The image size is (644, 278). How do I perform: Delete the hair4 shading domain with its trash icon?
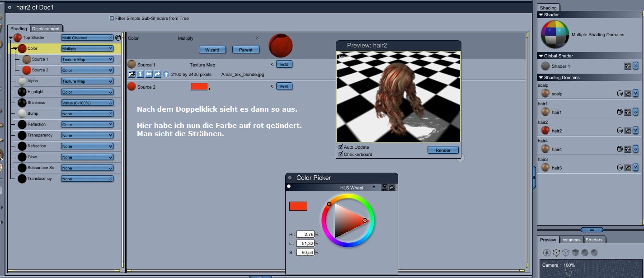pyautogui.click(x=620, y=149)
